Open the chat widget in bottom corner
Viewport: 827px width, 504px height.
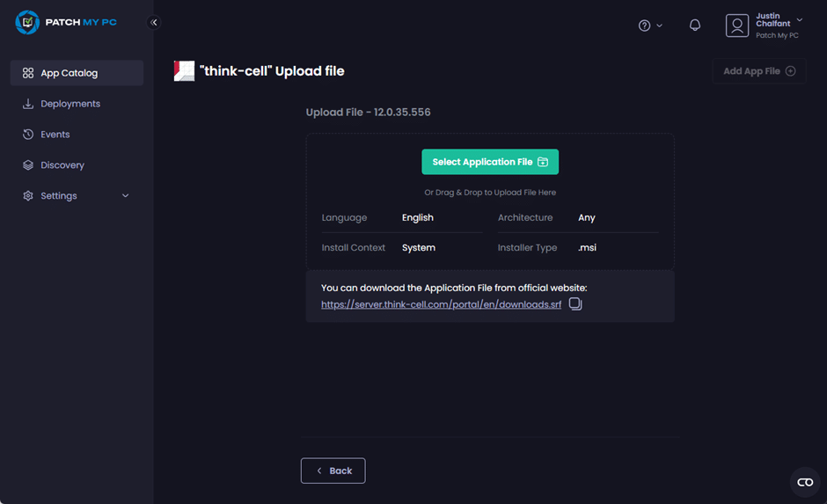804,482
